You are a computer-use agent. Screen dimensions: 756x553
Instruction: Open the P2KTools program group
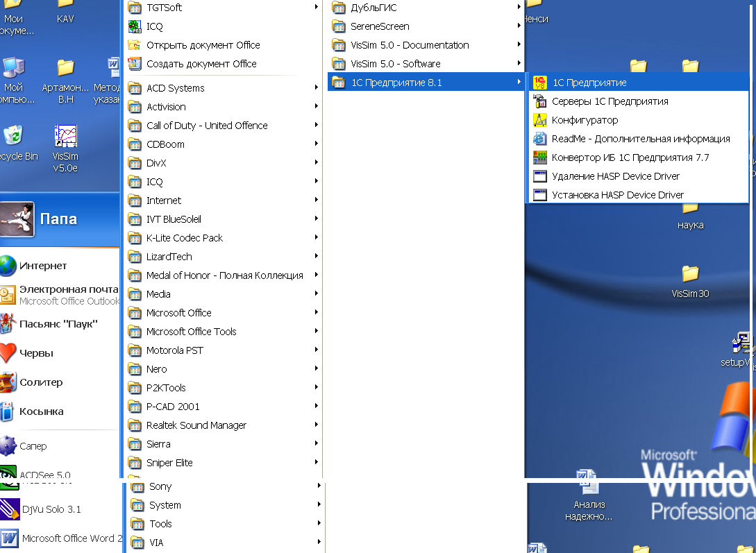pos(223,389)
